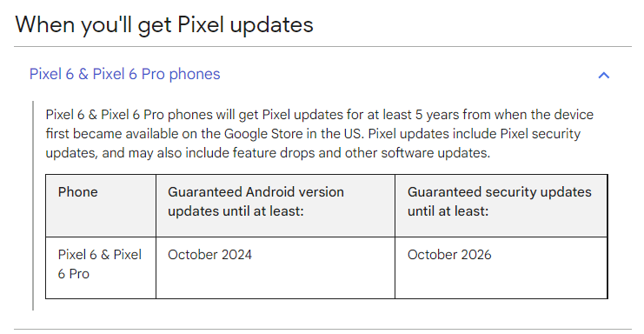Click the October 2024 table cell
The height and width of the screenshot is (334, 644).
pos(276,268)
